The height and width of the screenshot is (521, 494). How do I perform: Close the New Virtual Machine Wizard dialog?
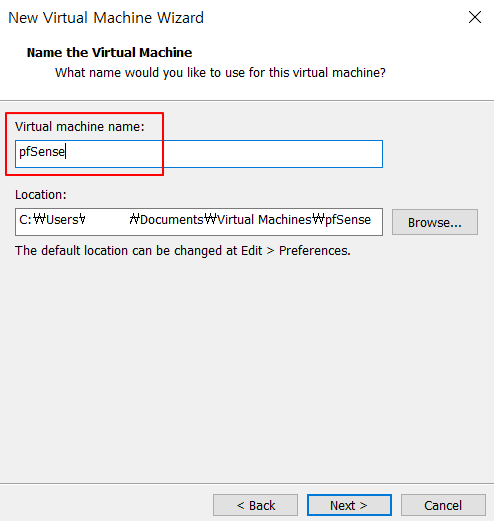coord(475,17)
